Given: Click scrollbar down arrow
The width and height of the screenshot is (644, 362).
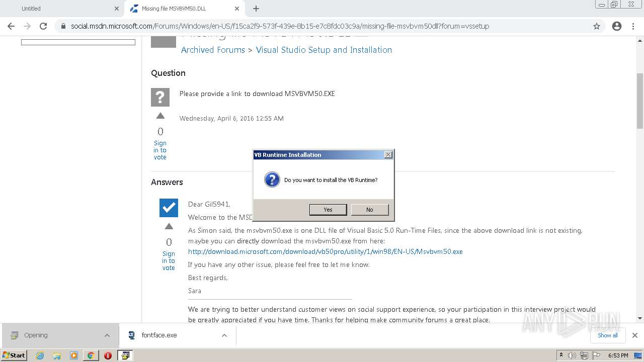Looking at the screenshot, I should [640, 318].
